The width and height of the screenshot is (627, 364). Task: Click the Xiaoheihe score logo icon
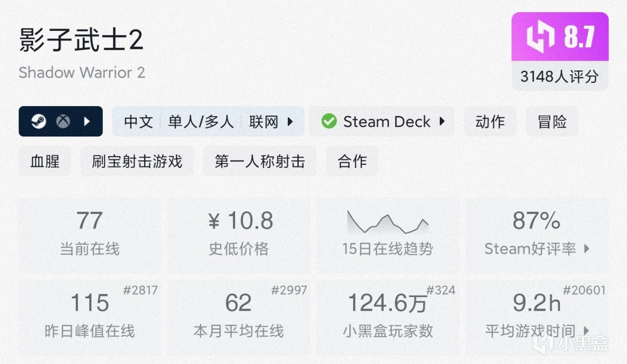pos(541,37)
